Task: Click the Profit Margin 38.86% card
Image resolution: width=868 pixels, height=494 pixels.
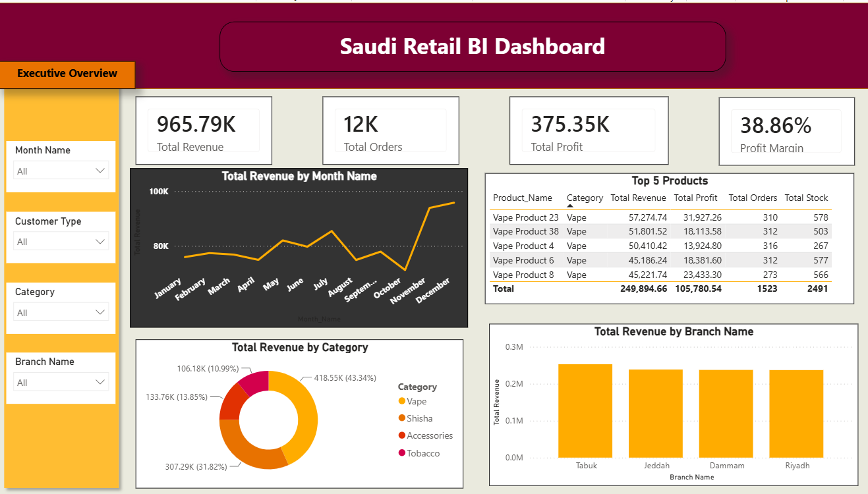Action: click(786, 131)
